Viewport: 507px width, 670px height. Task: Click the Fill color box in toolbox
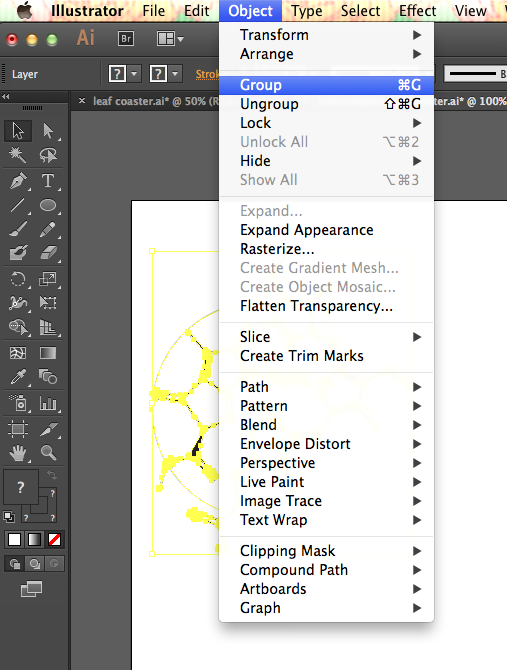(20, 487)
